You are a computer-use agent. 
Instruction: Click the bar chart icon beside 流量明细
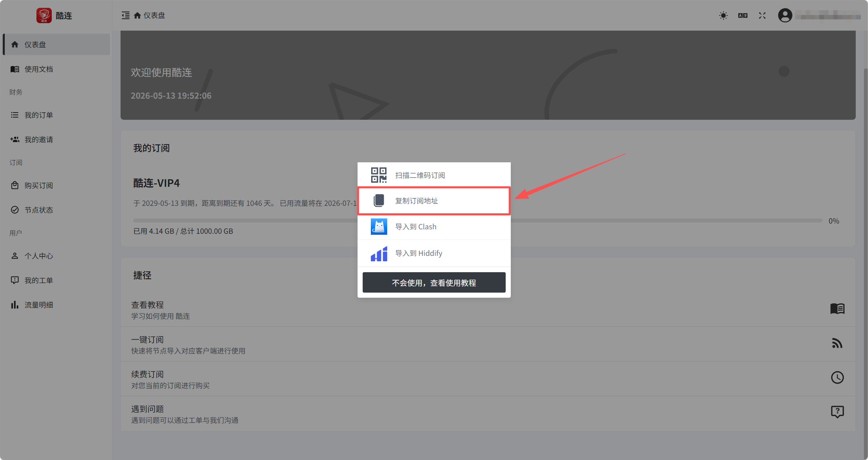point(15,305)
